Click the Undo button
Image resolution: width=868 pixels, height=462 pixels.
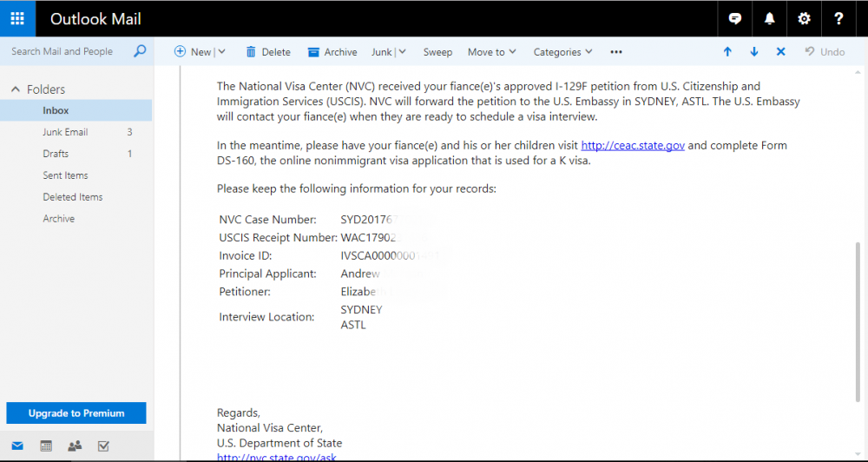825,52
